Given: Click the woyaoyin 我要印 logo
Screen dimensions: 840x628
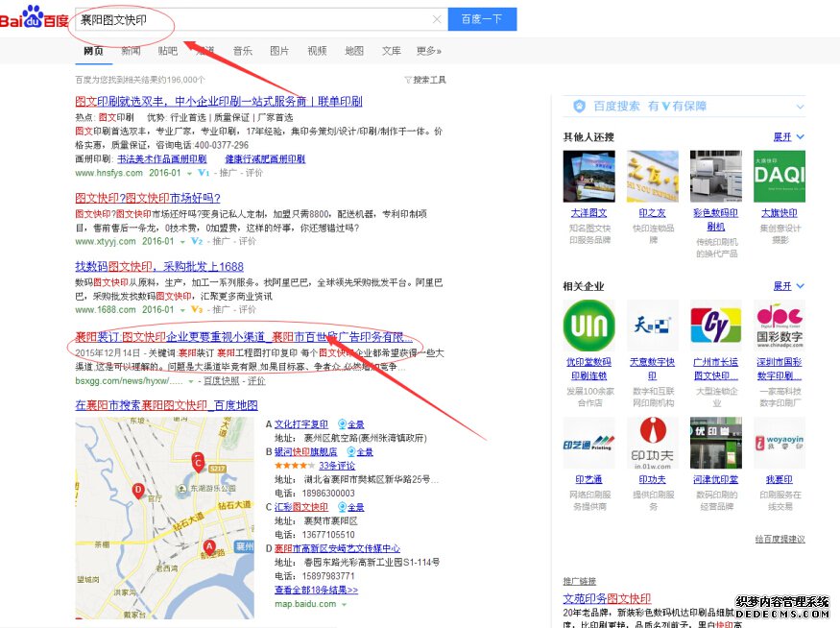Looking at the screenshot, I should 780,443.
